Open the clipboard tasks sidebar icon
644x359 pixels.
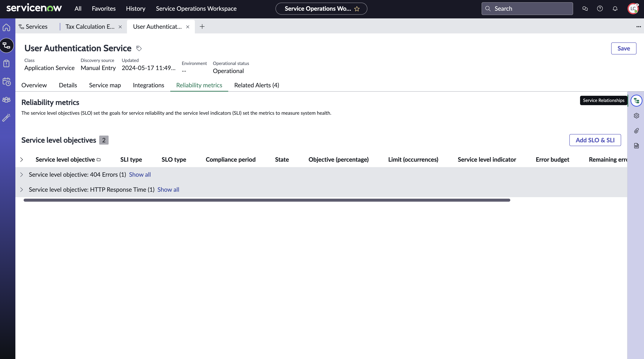pyautogui.click(x=7, y=63)
